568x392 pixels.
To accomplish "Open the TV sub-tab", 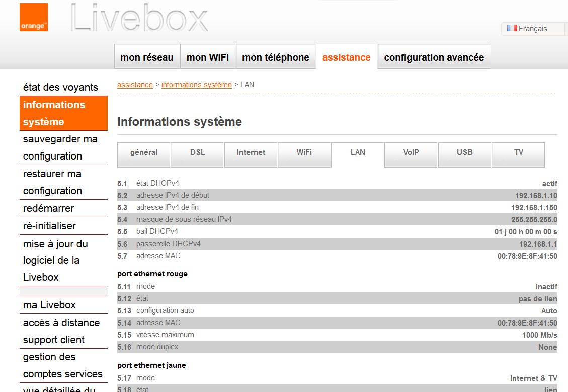I will point(518,152).
